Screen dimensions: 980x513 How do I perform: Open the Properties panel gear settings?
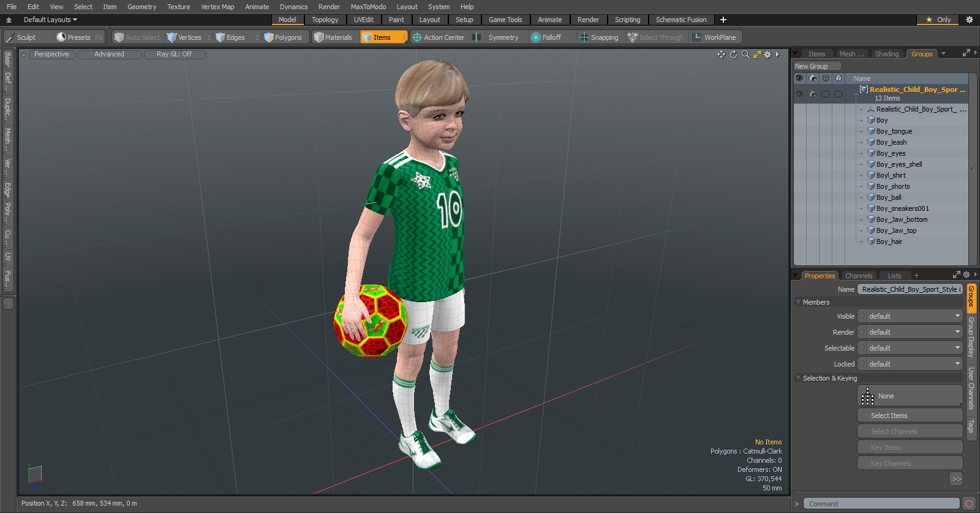pyautogui.click(x=967, y=275)
